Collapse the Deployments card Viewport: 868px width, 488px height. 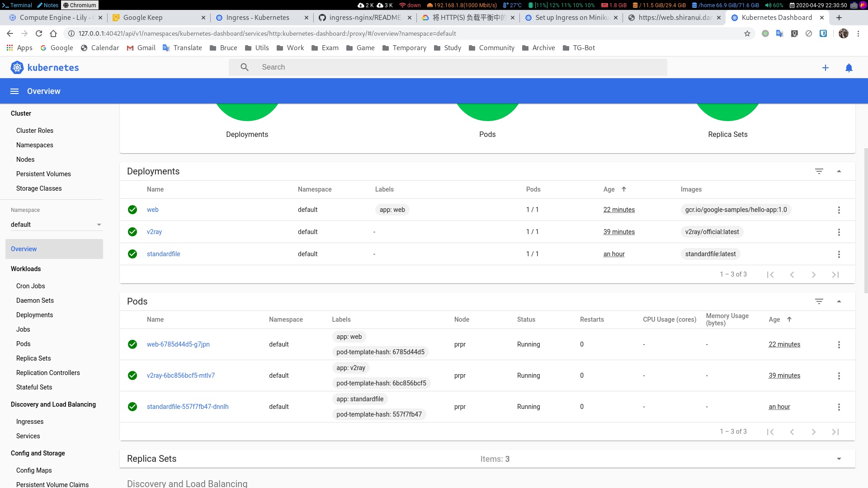click(839, 171)
